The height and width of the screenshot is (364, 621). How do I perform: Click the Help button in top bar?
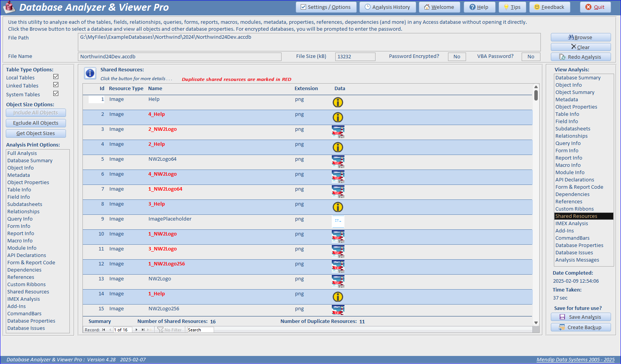[x=479, y=7]
